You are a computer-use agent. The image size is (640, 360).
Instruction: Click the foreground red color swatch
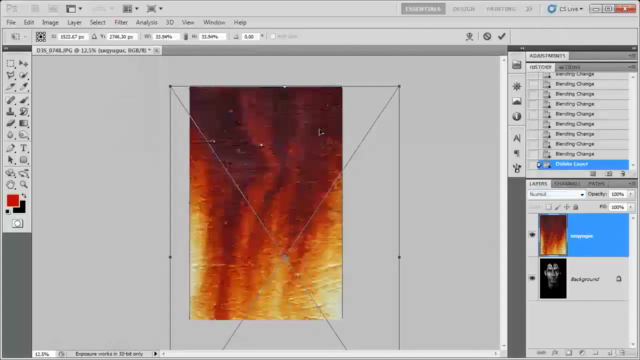(x=12, y=200)
